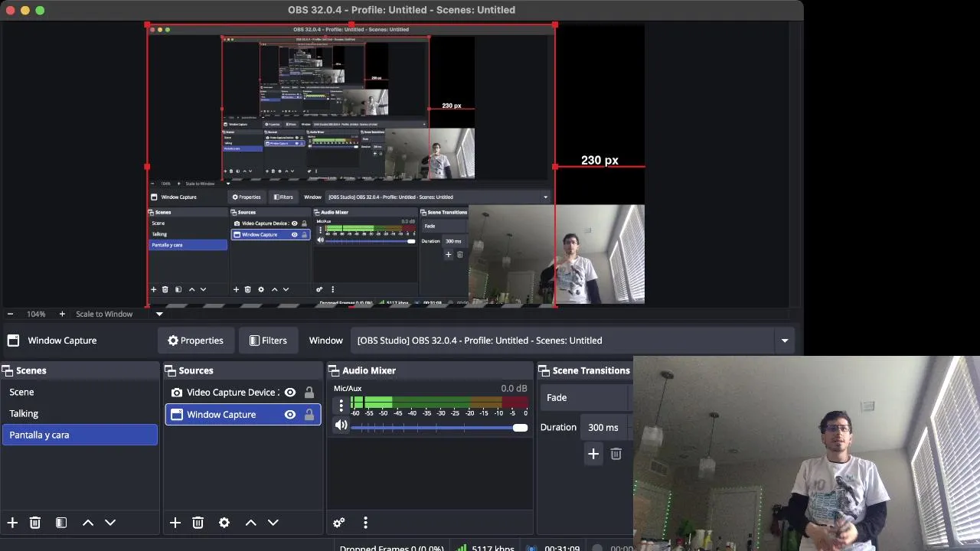Zoom in preview with plus button
This screenshot has height=551, width=980.
[62, 314]
